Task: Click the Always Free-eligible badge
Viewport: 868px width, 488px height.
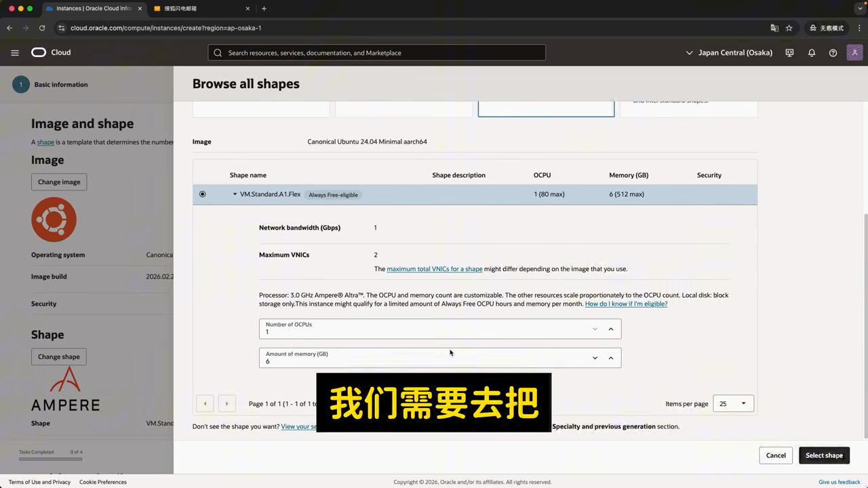Action: tap(333, 195)
